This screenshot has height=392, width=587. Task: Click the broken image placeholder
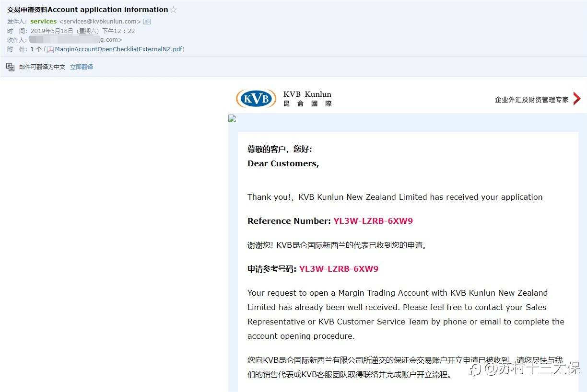232,118
